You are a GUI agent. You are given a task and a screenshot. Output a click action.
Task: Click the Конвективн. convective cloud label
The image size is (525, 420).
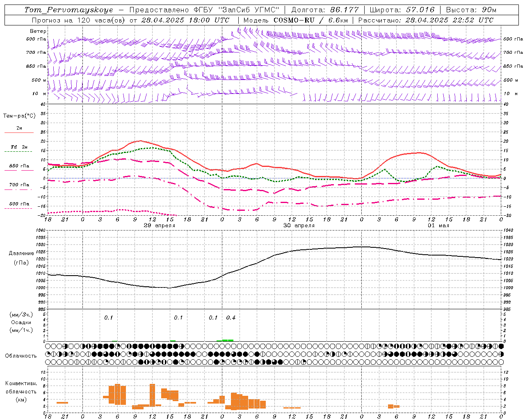click(x=21, y=383)
